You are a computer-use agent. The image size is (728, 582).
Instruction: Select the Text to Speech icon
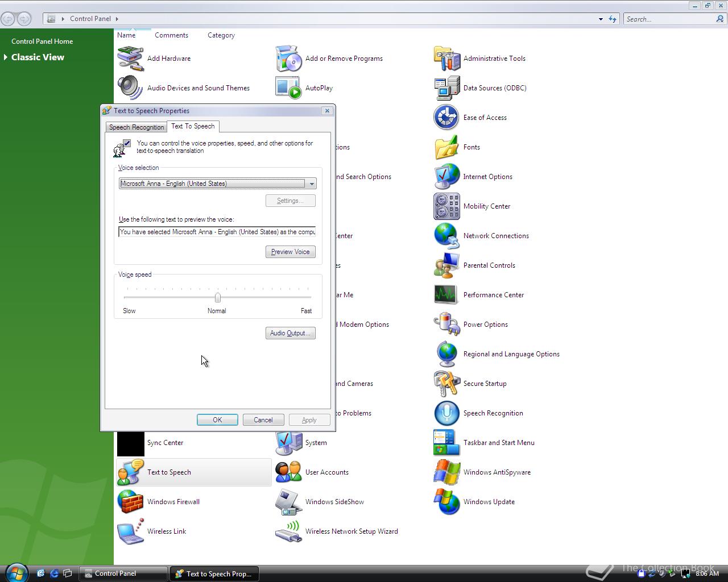pos(130,472)
